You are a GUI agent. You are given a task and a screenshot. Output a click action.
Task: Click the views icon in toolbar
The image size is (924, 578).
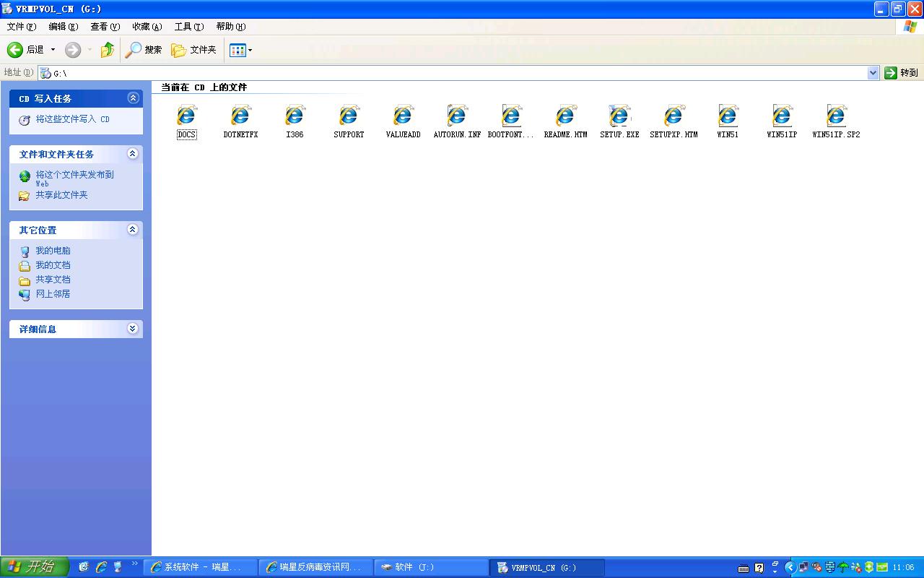click(x=237, y=50)
